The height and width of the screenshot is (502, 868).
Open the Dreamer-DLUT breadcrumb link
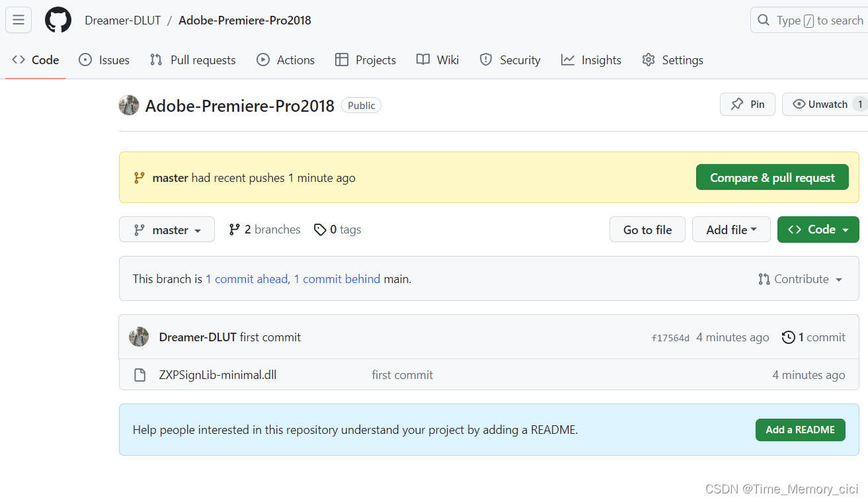click(x=123, y=21)
